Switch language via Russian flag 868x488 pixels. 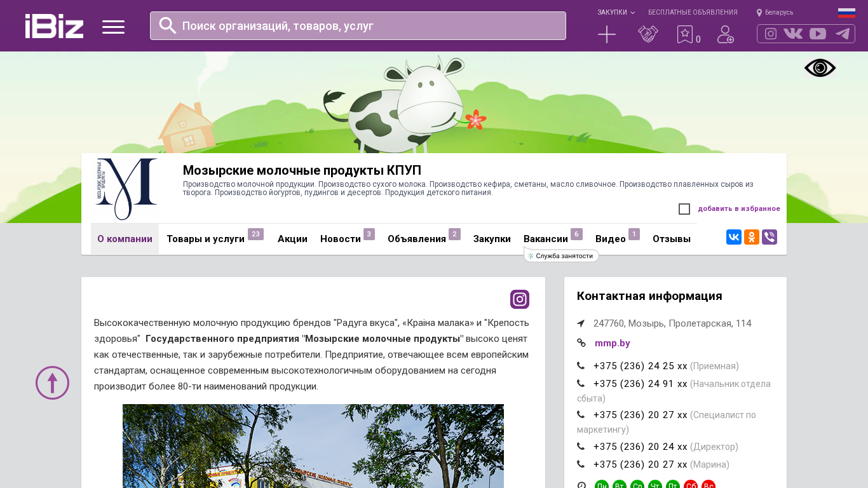point(846,13)
